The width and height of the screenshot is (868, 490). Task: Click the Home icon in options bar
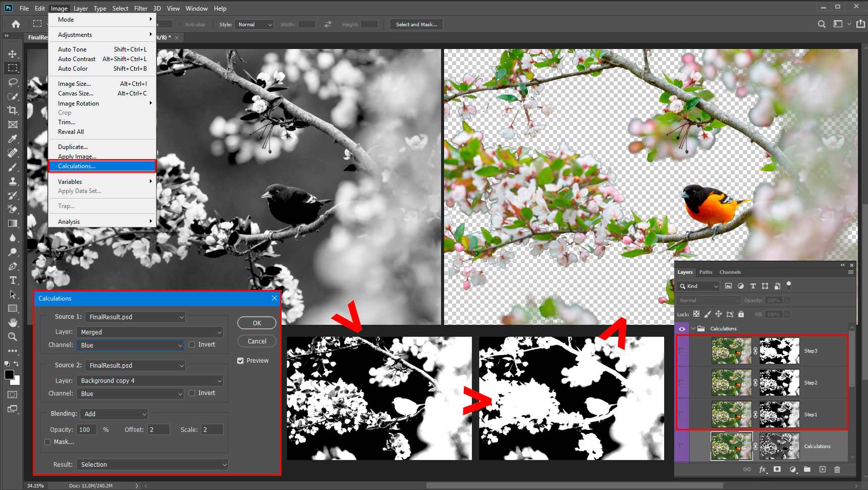16,24
